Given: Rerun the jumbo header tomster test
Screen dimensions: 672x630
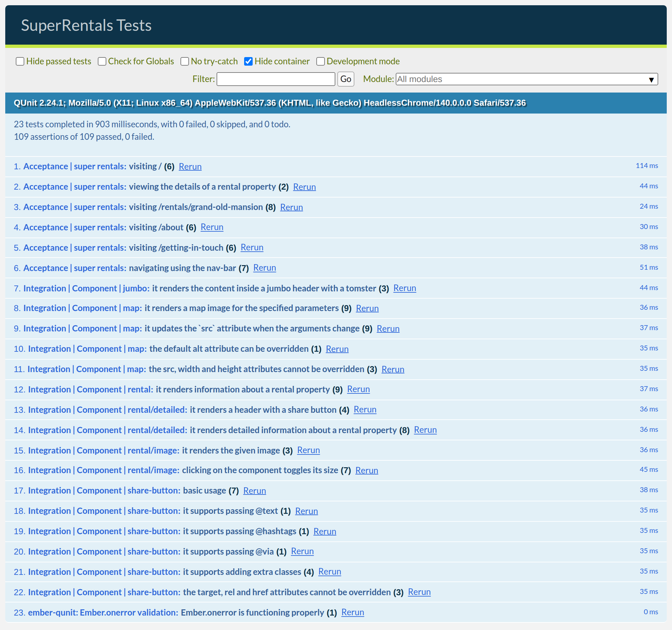Looking at the screenshot, I should pos(404,288).
